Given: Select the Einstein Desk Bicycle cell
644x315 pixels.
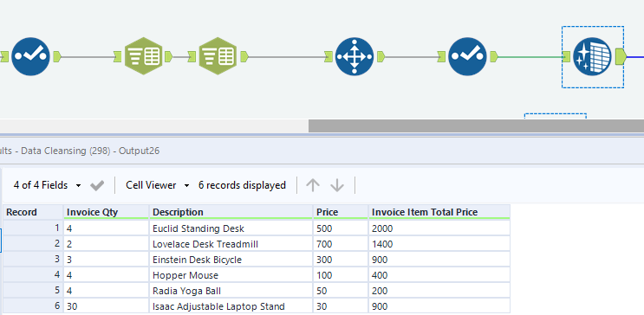Looking at the screenshot, I should 231,260.
